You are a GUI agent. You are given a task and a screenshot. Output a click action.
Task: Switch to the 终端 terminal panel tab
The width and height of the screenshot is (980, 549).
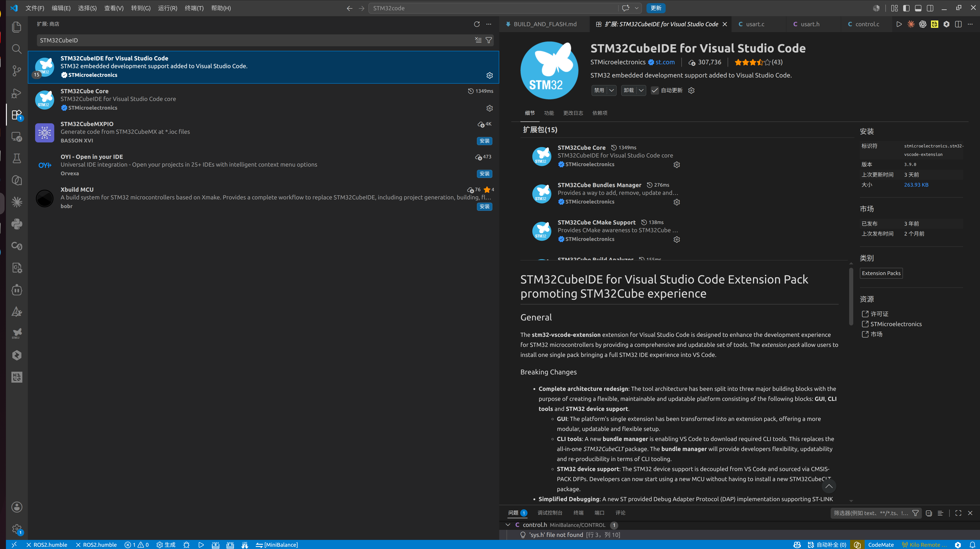(x=578, y=513)
